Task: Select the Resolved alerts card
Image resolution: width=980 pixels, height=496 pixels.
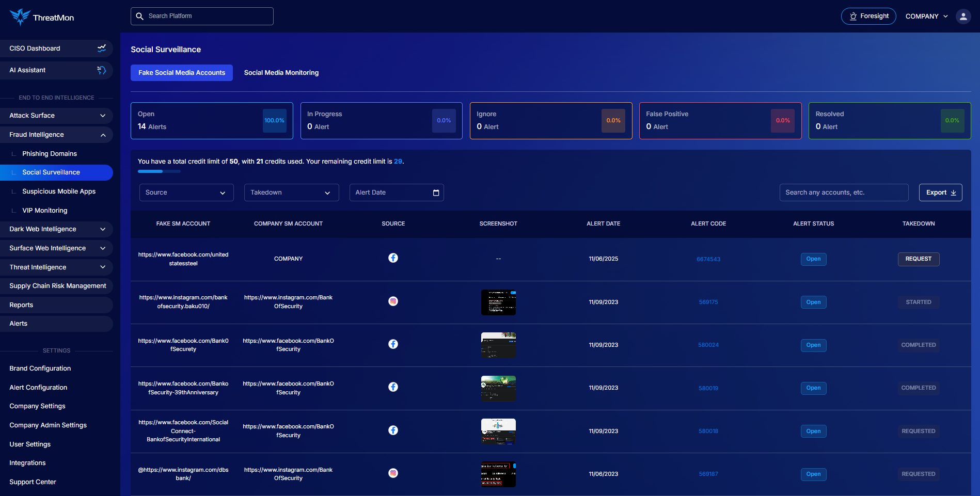Action: pyautogui.click(x=890, y=121)
